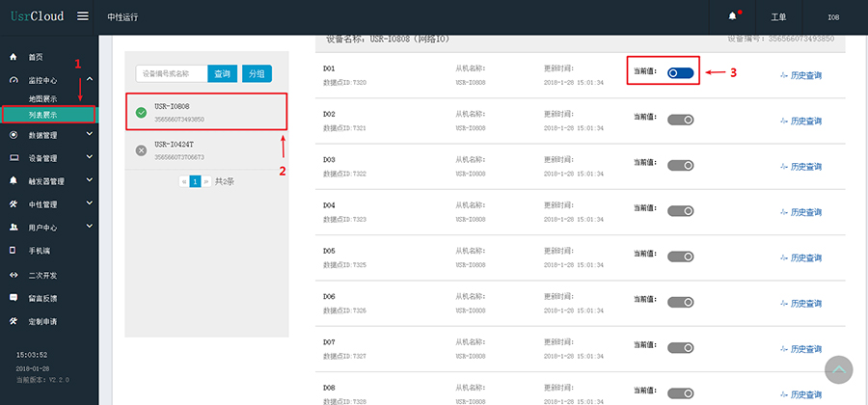The image size is (868, 405).
Task: Enable the DO5 current value switch
Action: (680, 256)
